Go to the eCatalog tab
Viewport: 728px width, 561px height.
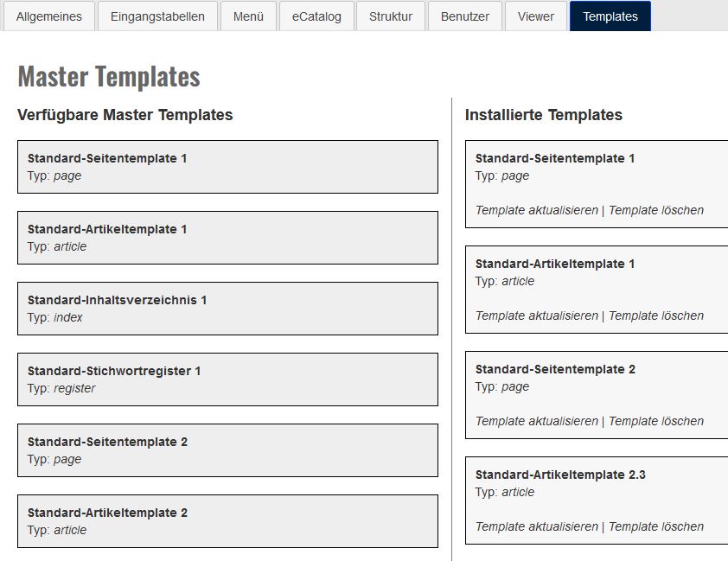pos(316,16)
